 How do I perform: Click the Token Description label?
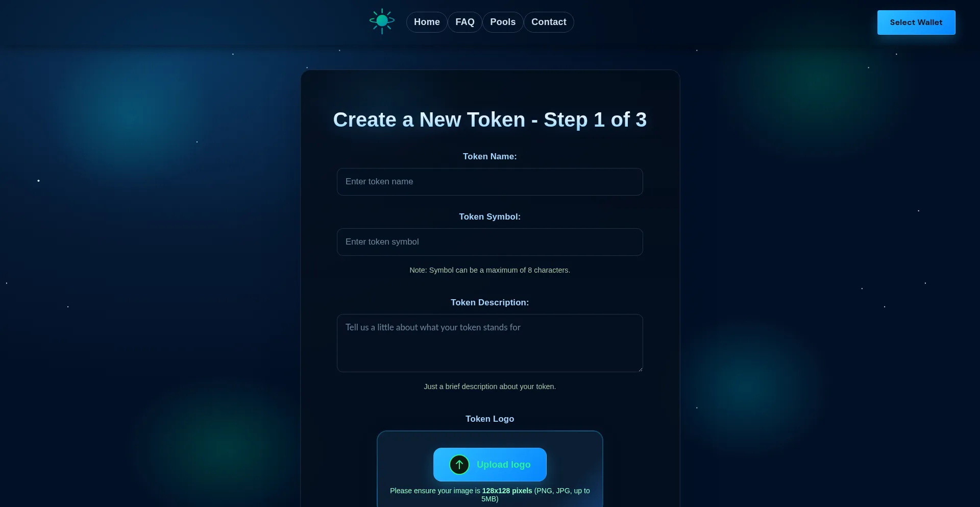pyautogui.click(x=490, y=303)
